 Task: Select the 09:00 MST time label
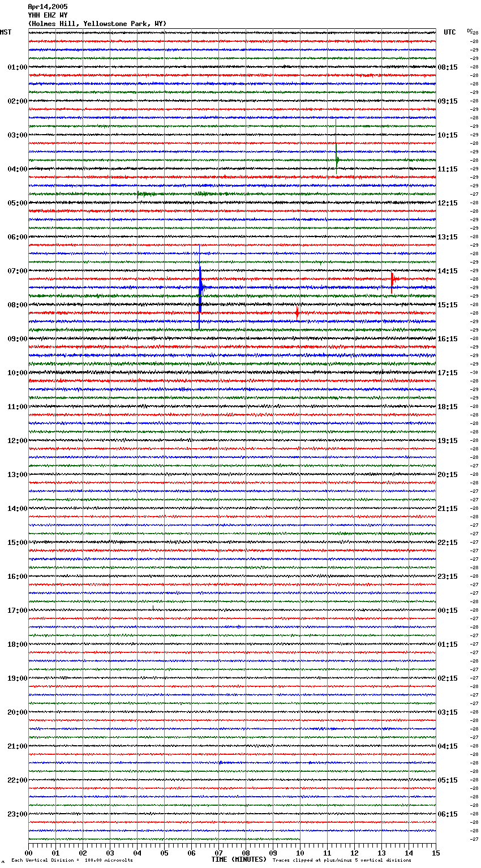point(18,339)
